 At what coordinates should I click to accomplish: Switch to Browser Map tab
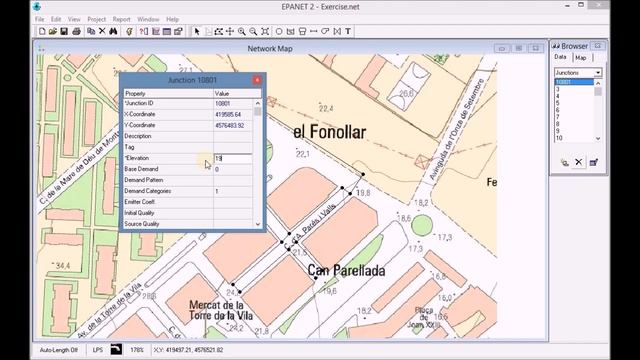580,58
